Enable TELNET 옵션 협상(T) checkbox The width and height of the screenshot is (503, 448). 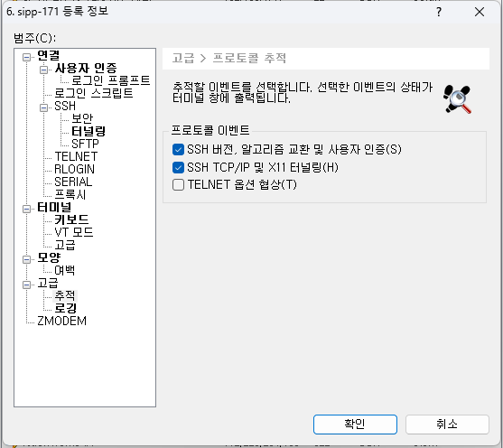pyautogui.click(x=178, y=185)
